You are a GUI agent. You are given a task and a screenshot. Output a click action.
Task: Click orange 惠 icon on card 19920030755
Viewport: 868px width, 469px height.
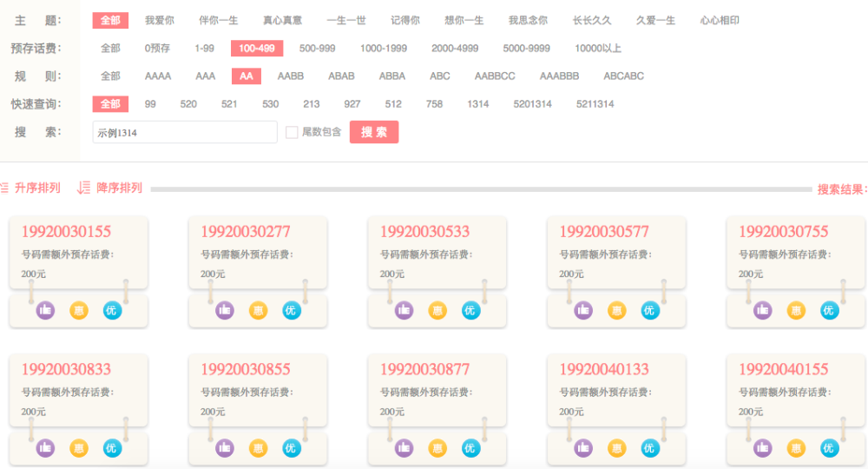(796, 310)
